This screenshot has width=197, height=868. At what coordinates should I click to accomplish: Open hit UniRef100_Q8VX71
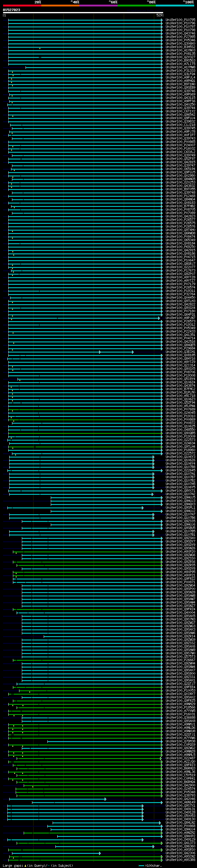(x=180, y=491)
